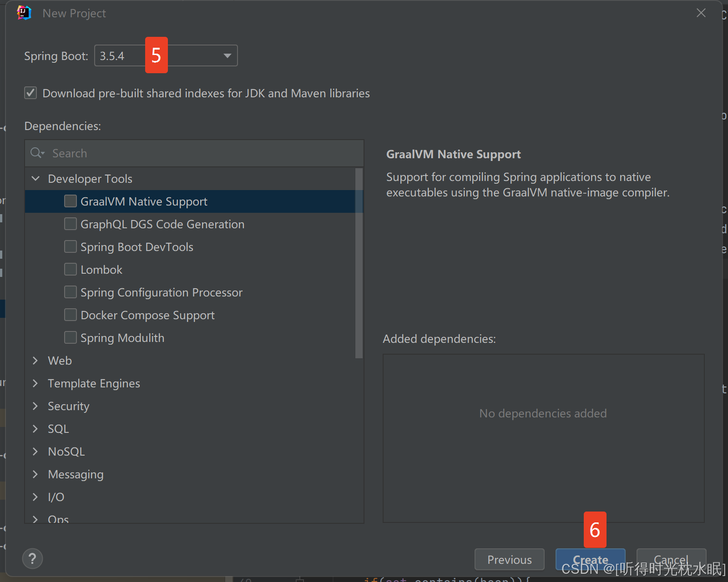Click the Messaging category label

pyautogui.click(x=76, y=474)
